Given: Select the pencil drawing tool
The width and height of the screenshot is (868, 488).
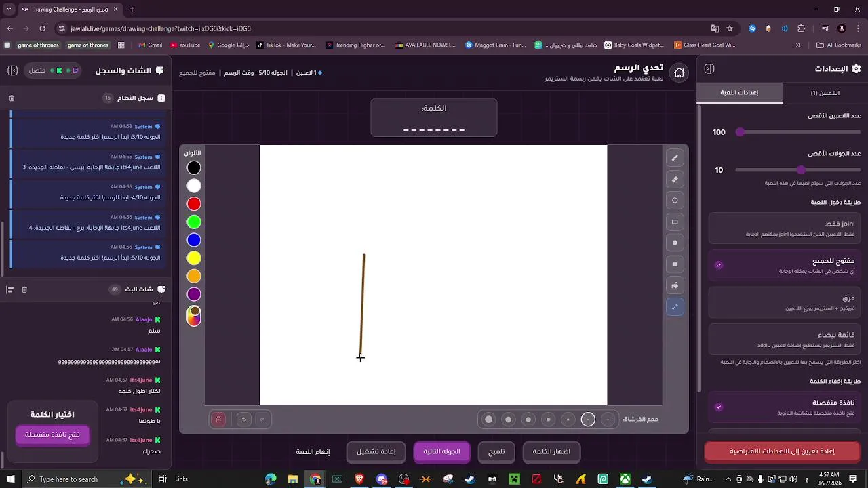Looking at the screenshot, I should pos(675,158).
